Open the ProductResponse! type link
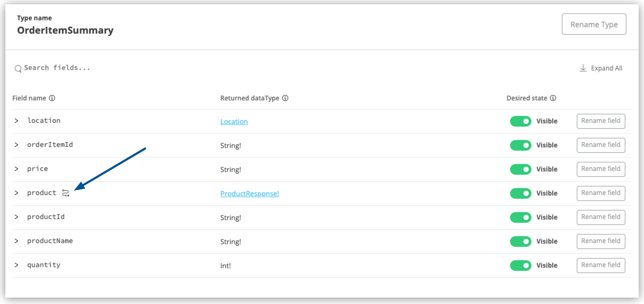 249,194
